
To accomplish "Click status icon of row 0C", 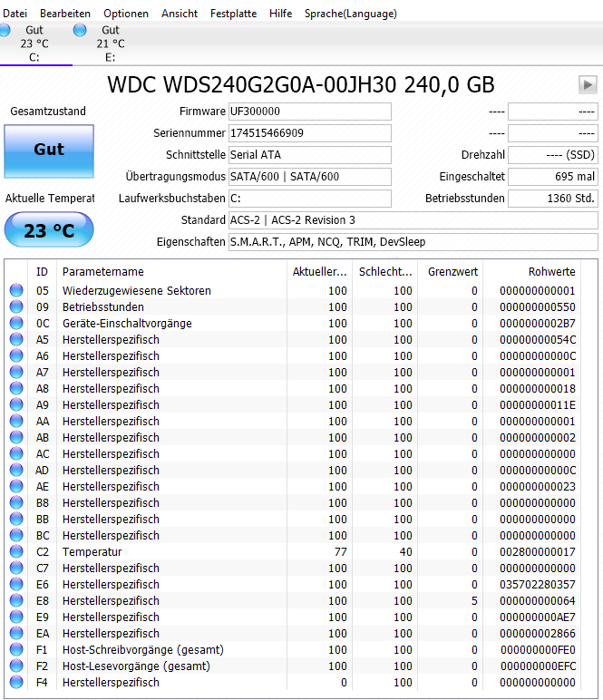I will click(x=16, y=323).
